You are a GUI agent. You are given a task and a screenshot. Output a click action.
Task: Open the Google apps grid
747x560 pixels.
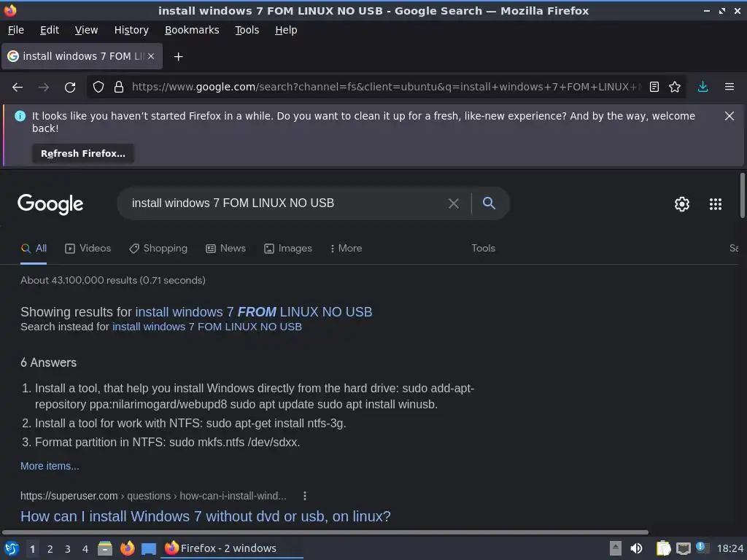pos(716,204)
